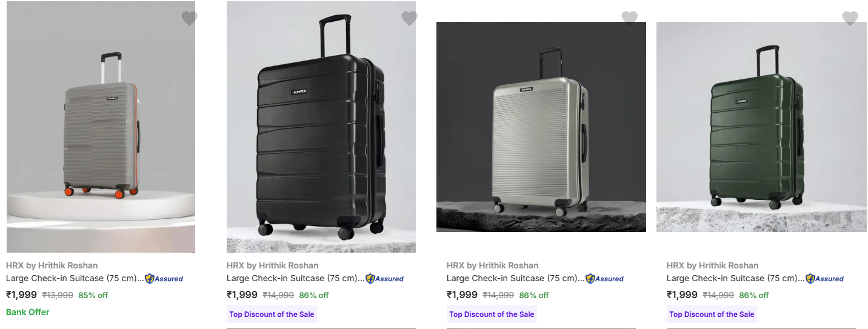The image size is (868, 329).
Task: Wishlist the grey-orange suitcase via heart icon
Action: pyautogui.click(x=189, y=18)
